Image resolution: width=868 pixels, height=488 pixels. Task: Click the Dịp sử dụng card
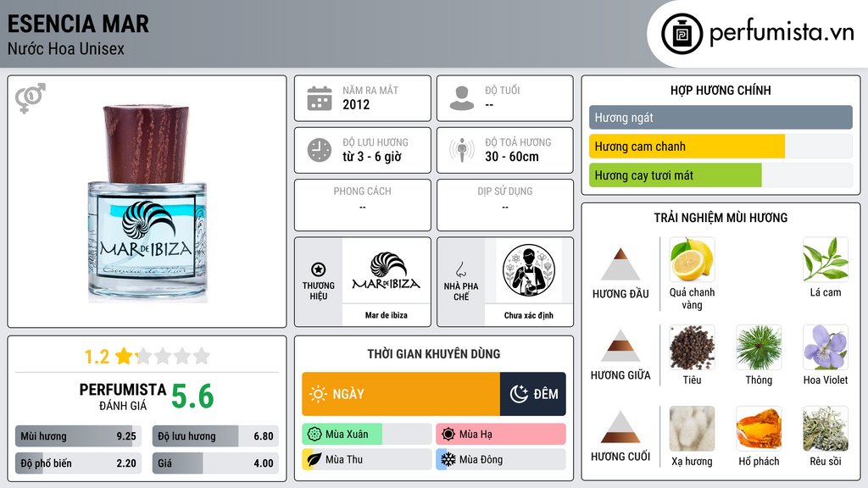(x=505, y=205)
